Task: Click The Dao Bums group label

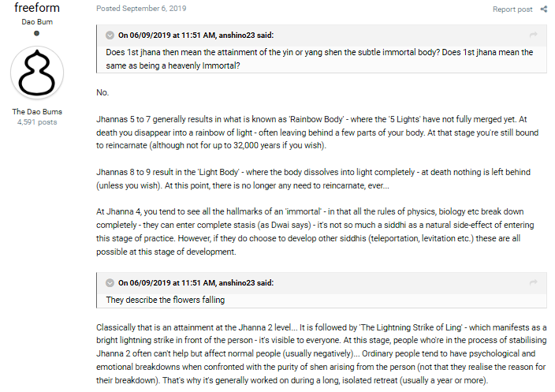Action: [37, 111]
